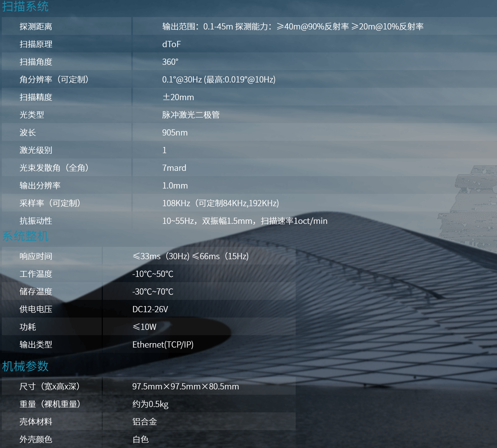Click the '外壳颜色' label
The image size is (497, 448).
point(36,439)
